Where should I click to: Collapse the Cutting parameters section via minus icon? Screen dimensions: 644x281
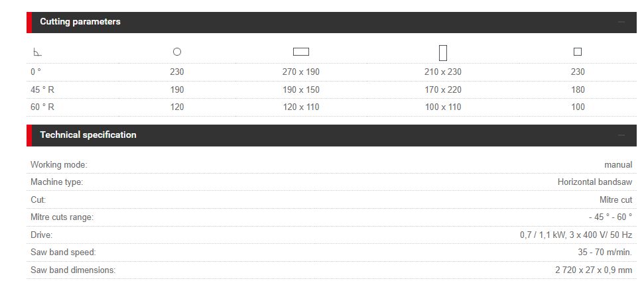pos(621,22)
